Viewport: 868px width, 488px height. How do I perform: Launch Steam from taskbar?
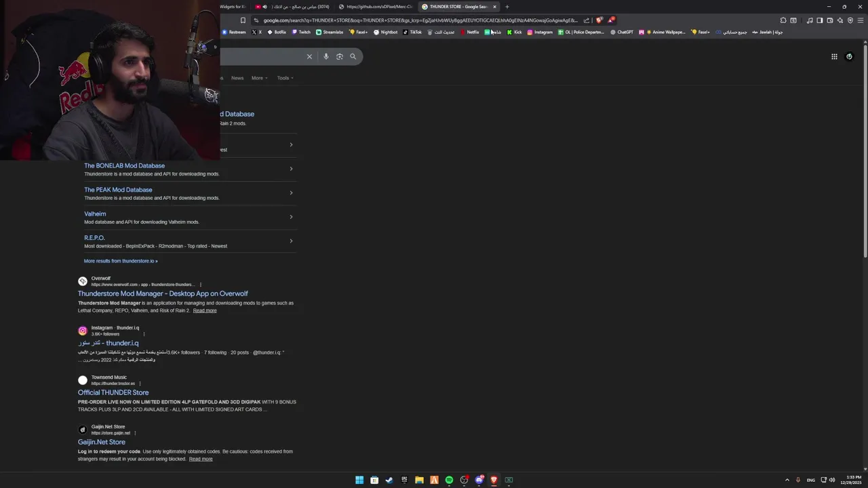click(x=389, y=480)
